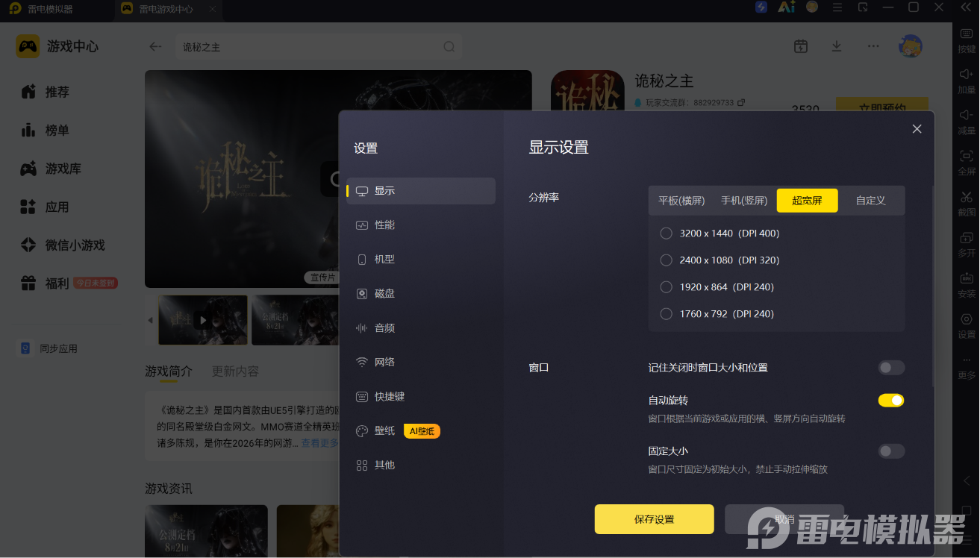The height and width of the screenshot is (558, 980).
Task: Switch to 手机(竖屏) resolution tab
Action: pos(744,201)
